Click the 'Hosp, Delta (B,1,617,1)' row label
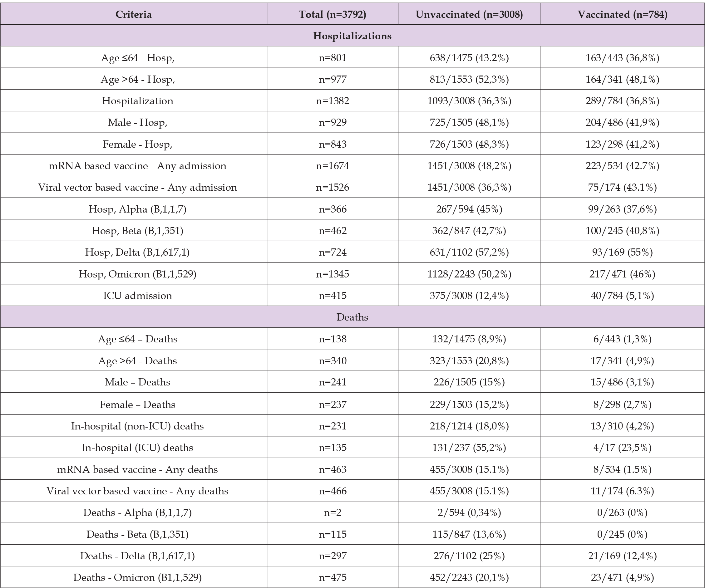 click(x=138, y=252)
